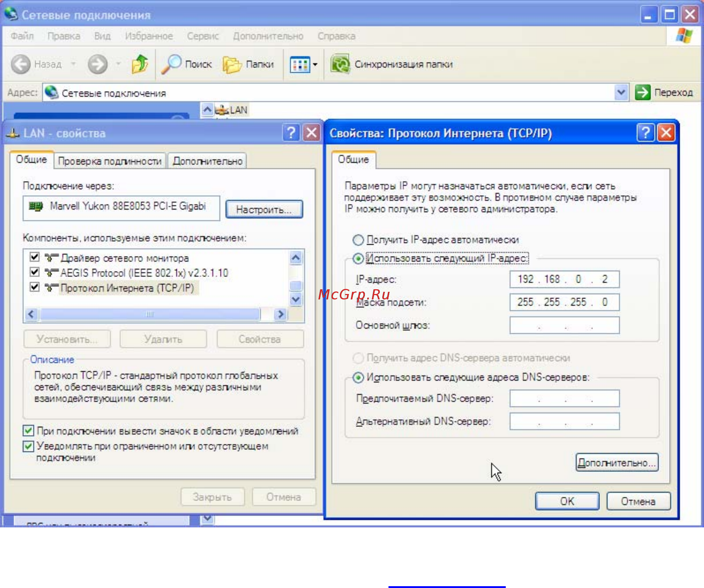
Task: Click Дополнительно... button in TCP/IP dialog
Action: click(x=617, y=462)
